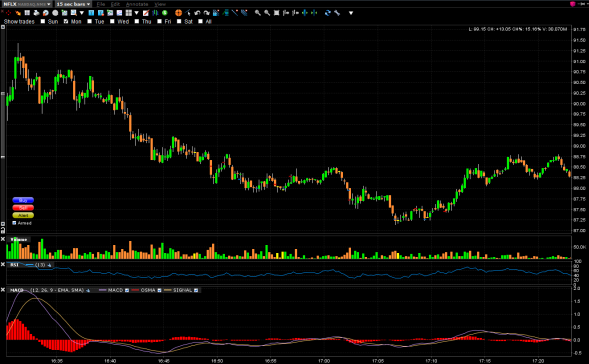Enable the Sat show-trades checkbox
The height and width of the screenshot is (364, 589).
179,21
